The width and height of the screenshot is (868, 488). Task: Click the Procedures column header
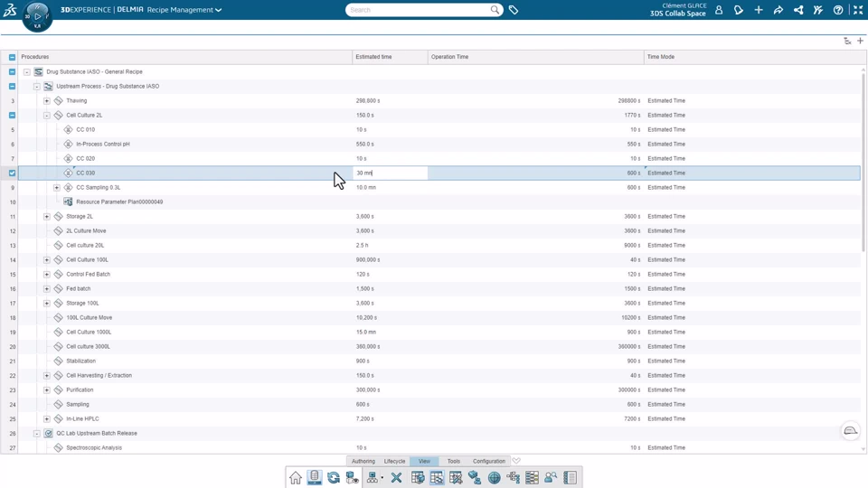(184, 57)
